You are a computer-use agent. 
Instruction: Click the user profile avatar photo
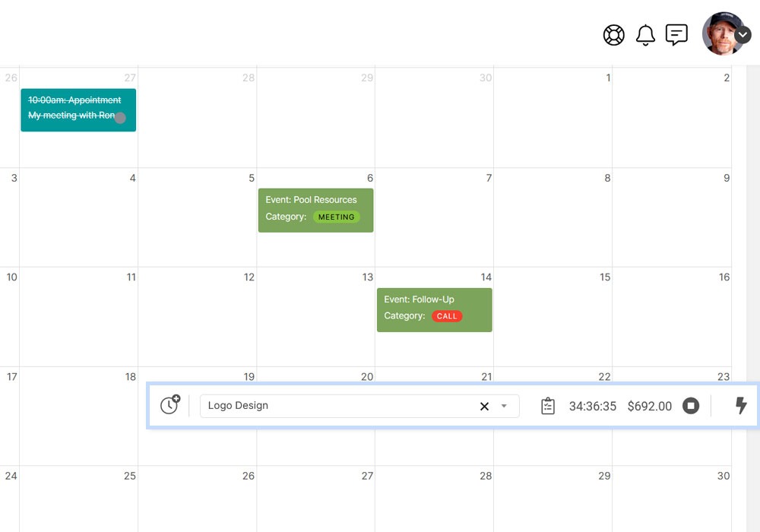point(720,33)
